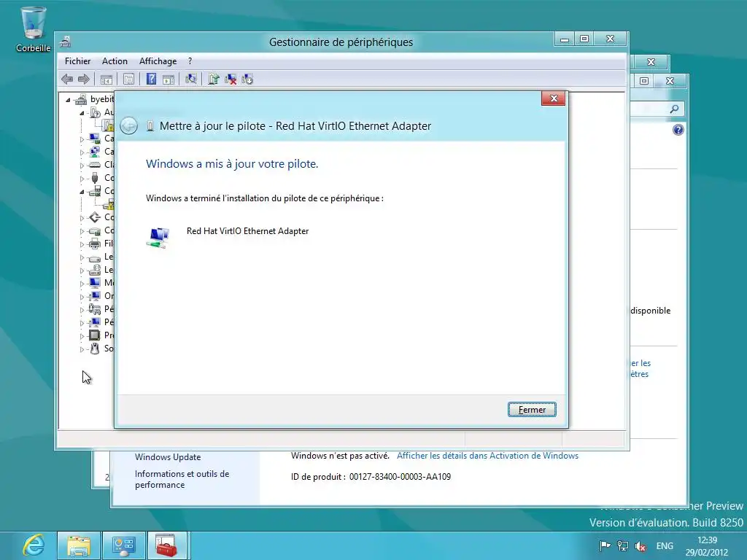Open the Affichage menu
747x560 pixels.
158,61
